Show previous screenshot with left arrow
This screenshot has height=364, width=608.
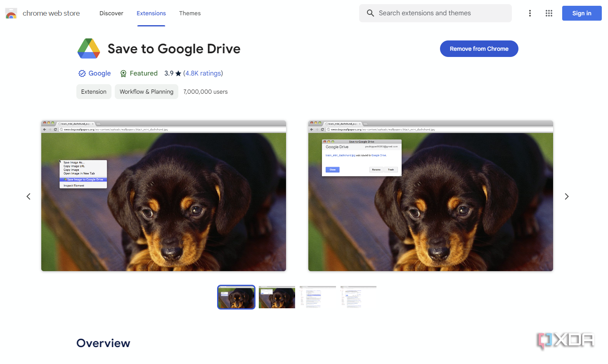tap(28, 196)
